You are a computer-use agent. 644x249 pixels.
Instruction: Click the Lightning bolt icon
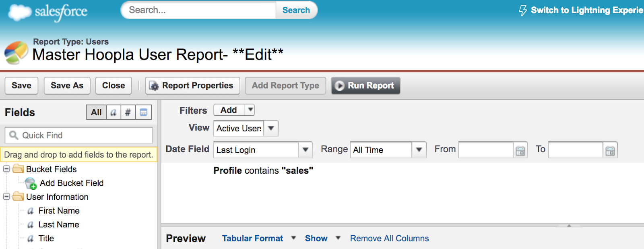(x=523, y=10)
